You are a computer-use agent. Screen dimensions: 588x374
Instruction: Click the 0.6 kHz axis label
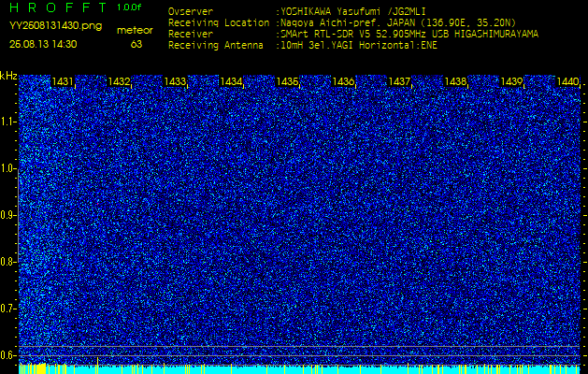[x=7, y=355]
